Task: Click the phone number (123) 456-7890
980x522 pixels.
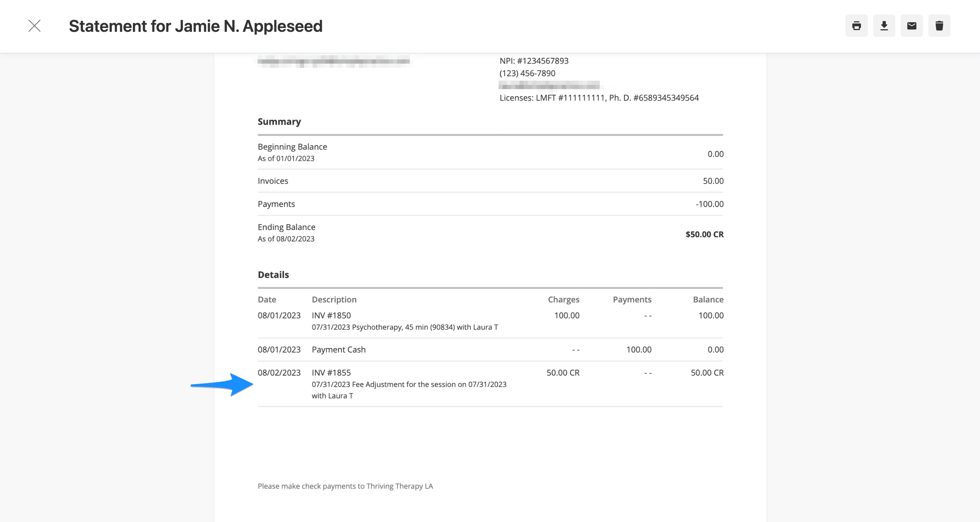Action: pos(527,73)
